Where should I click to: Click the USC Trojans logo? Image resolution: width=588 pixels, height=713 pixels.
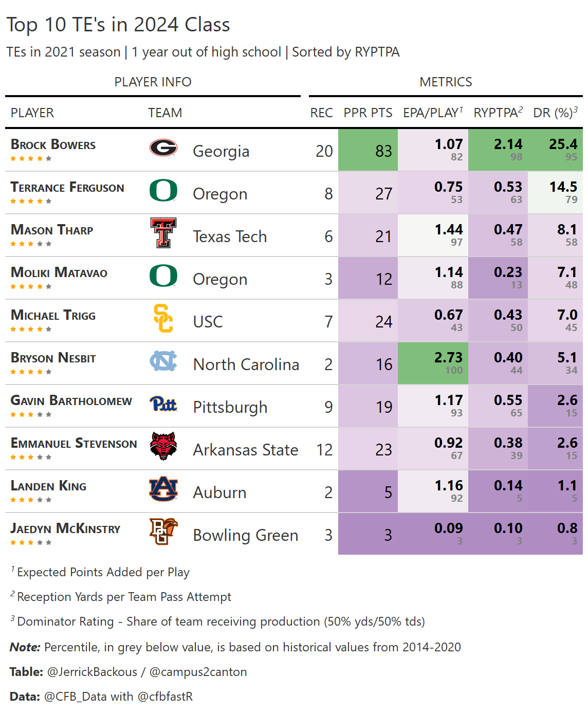tap(163, 318)
